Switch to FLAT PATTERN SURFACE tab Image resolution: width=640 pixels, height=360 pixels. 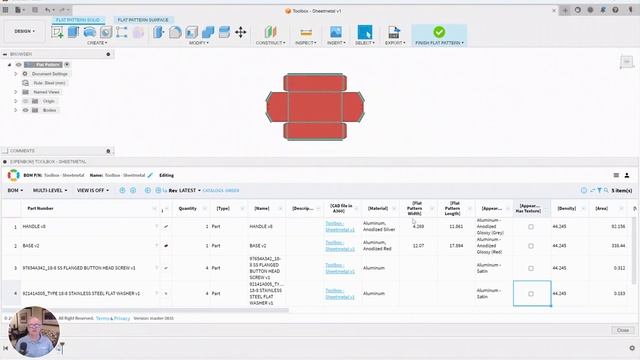click(x=143, y=20)
